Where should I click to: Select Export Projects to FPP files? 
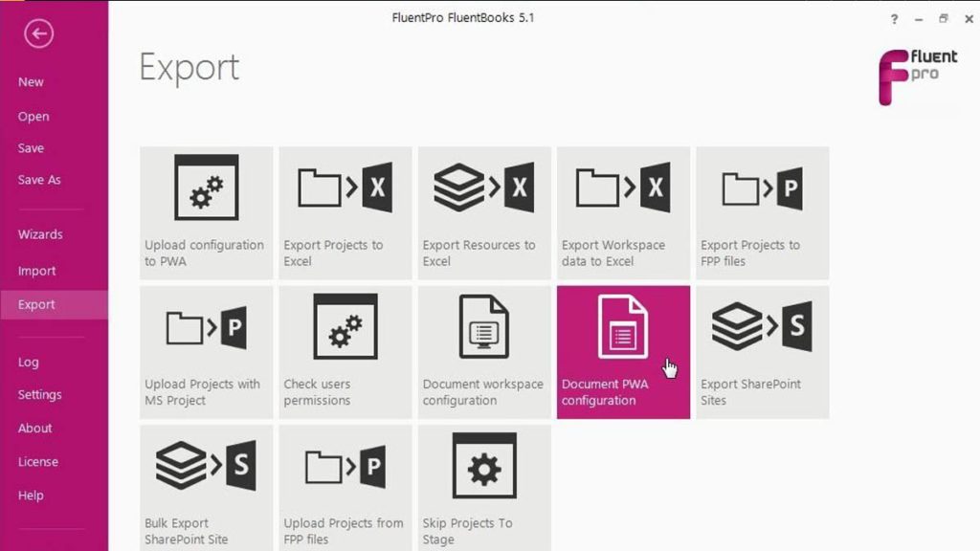tap(761, 210)
